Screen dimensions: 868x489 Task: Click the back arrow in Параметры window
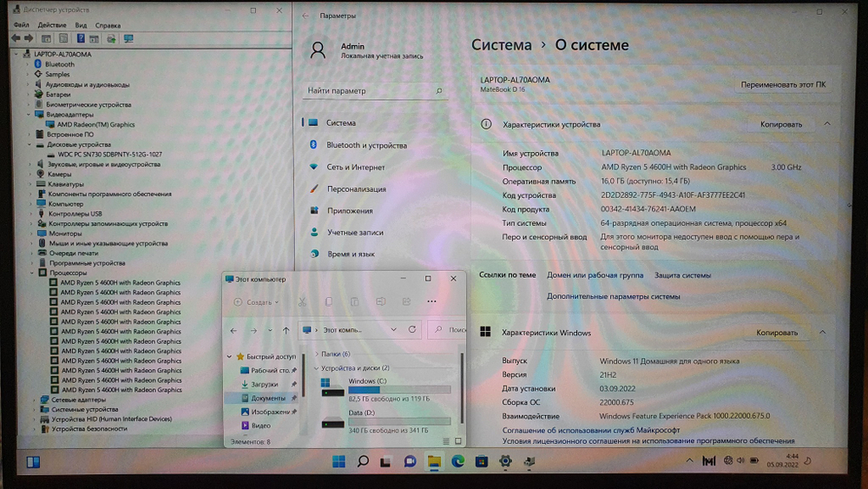pyautogui.click(x=306, y=16)
